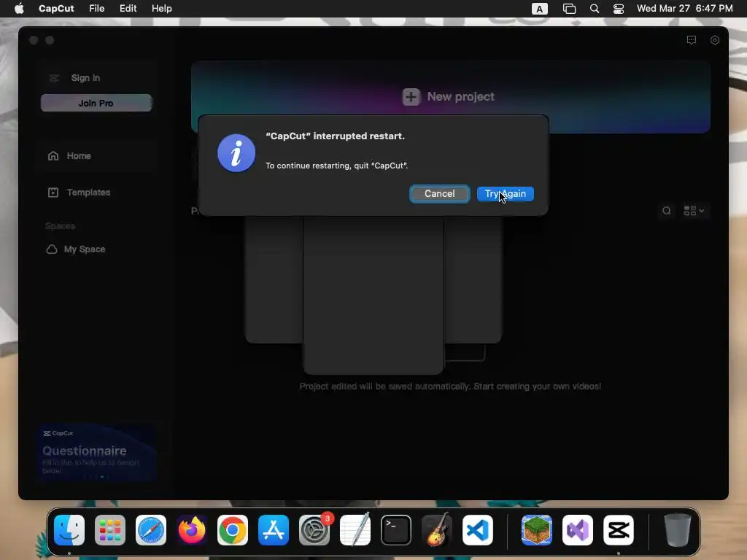Viewport: 747px width, 560px height.
Task: Launch Firefox from the Dock
Action: point(192,530)
